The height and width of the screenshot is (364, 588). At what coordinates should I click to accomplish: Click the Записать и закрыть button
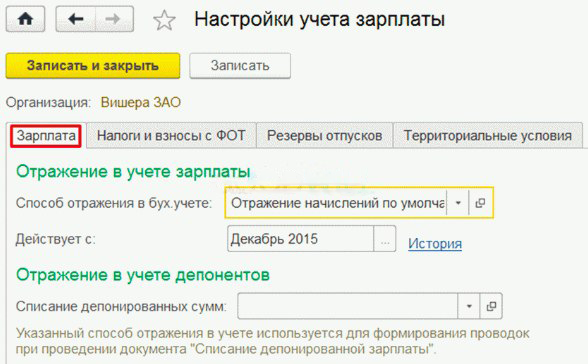pyautogui.click(x=93, y=66)
